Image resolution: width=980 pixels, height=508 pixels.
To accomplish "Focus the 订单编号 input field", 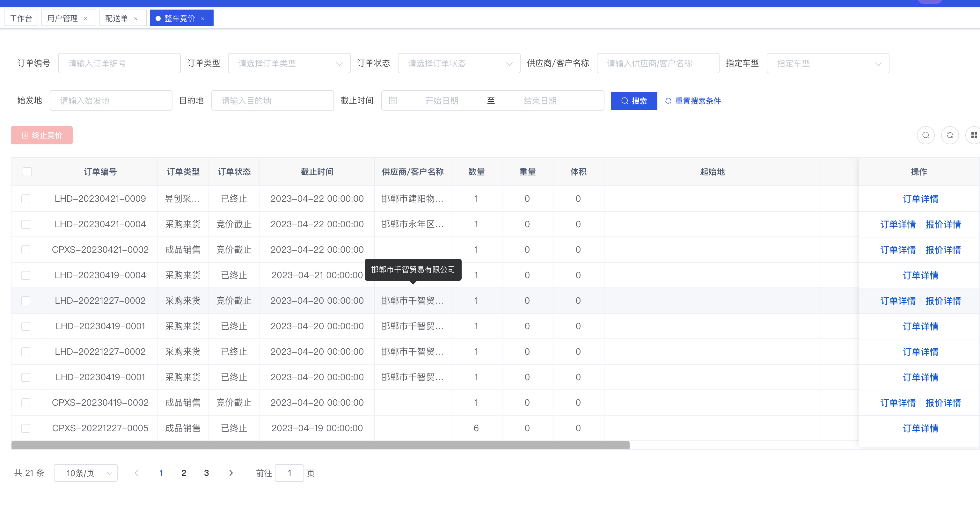I will pyautogui.click(x=119, y=63).
